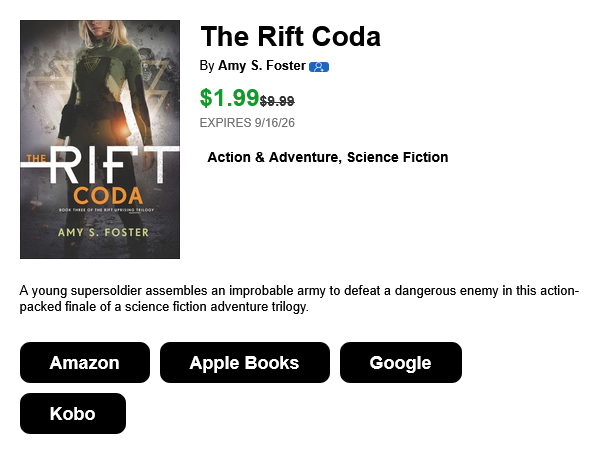This screenshot has height=459, width=600.
Task: Click the Kobo store button
Action: coord(73,413)
